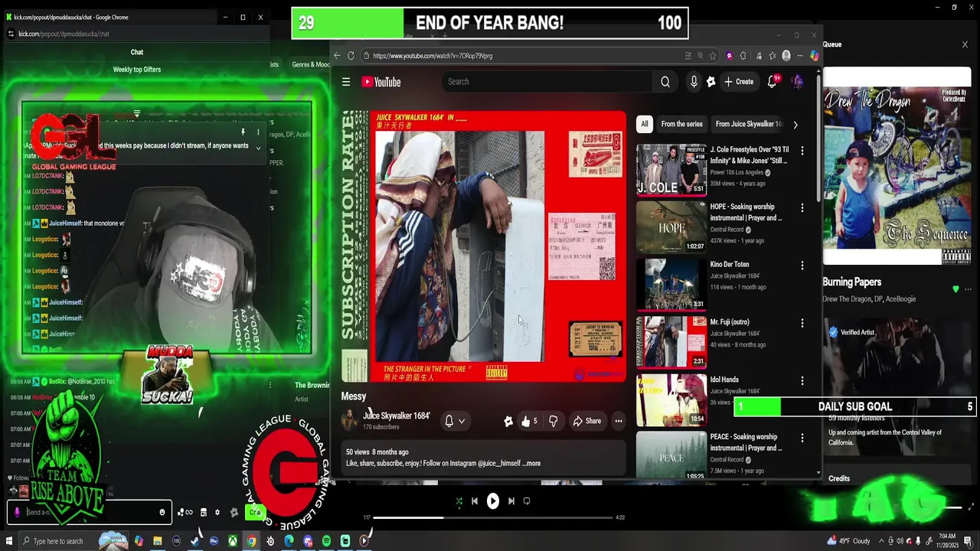Toggle repeat in the music player
Screen dimensions: 980x551
(x=527, y=501)
